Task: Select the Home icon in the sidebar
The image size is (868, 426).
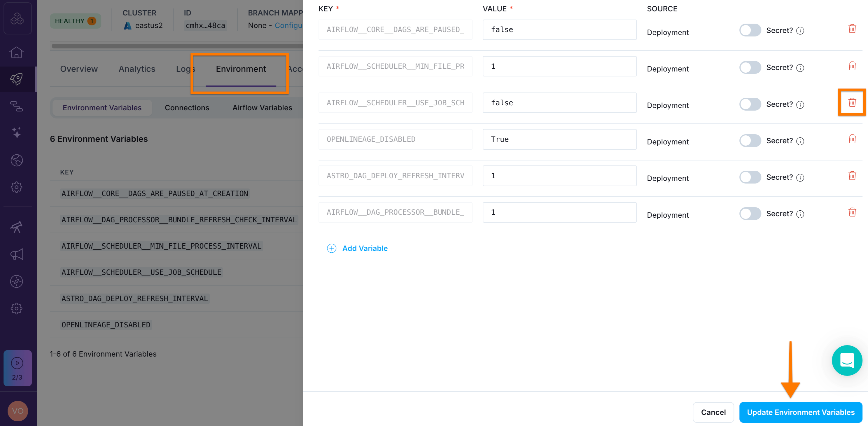Action: (17, 53)
